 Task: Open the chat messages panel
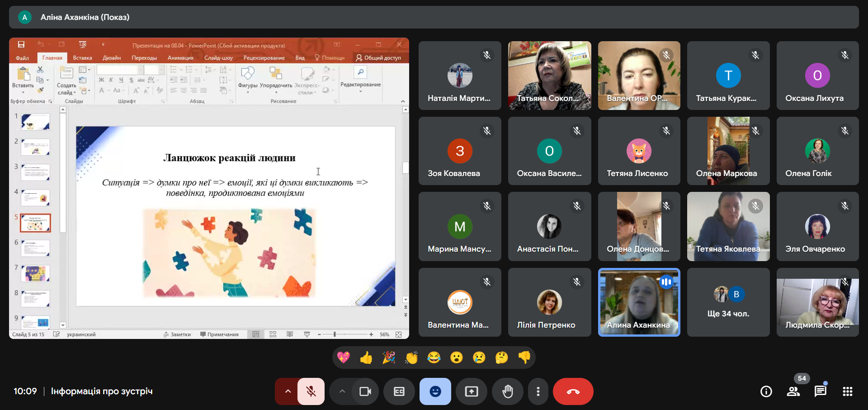[820, 391]
